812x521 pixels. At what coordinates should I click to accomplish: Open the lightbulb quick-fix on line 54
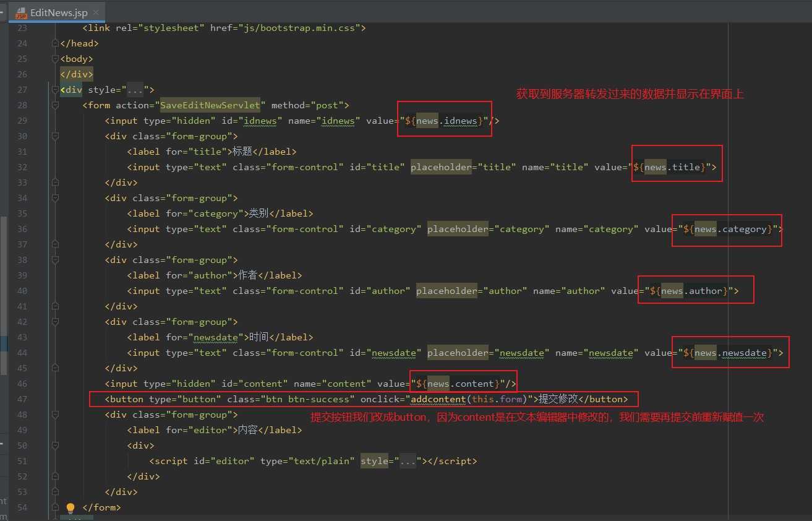tap(71, 508)
